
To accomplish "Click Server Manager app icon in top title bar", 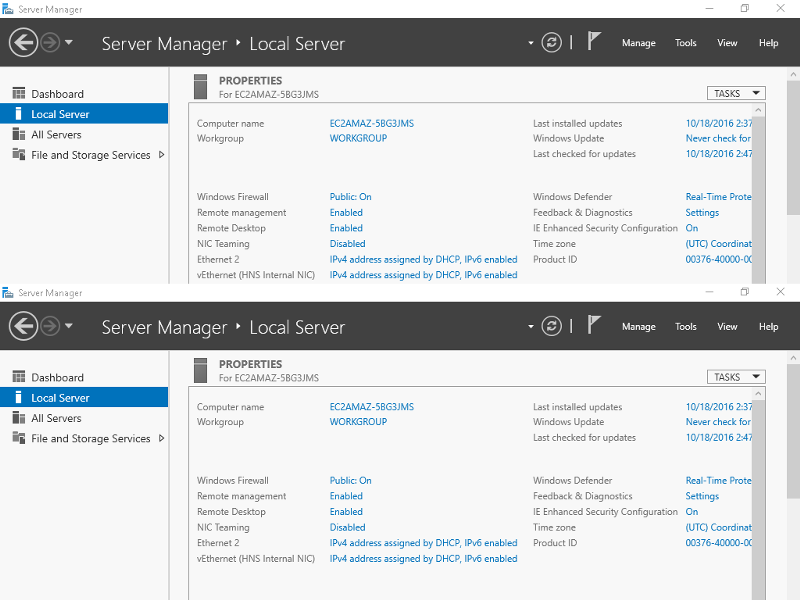I will [8, 9].
